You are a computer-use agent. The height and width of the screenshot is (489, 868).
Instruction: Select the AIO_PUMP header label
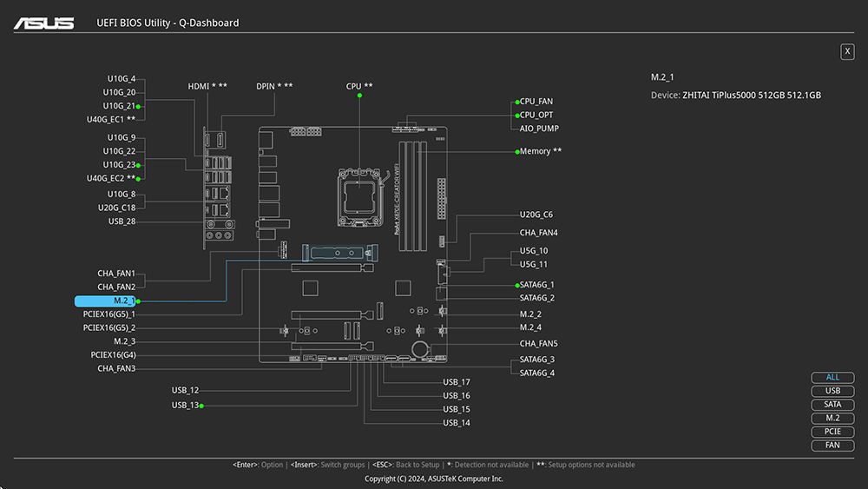tap(539, 129)
